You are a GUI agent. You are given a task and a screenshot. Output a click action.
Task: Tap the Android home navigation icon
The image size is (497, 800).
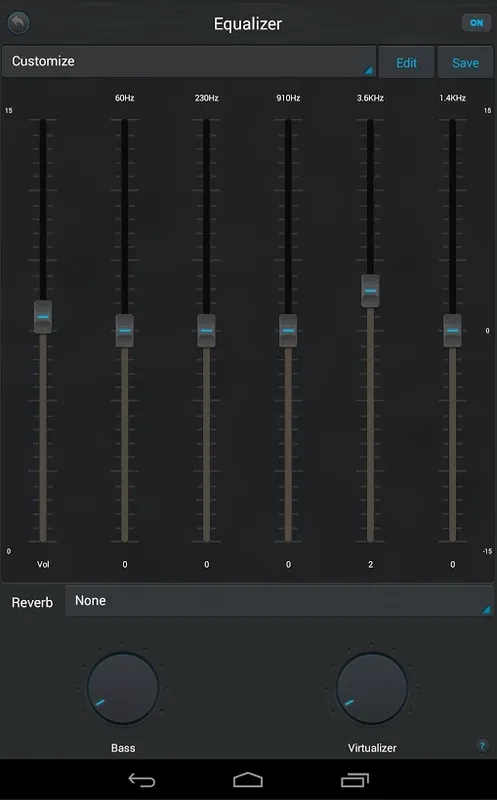(x=248, y=780)
